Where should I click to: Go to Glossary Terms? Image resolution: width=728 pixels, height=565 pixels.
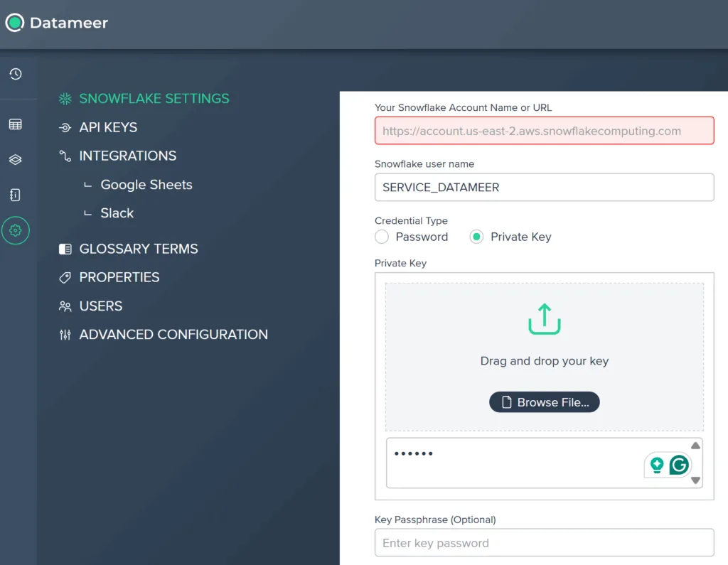(139, 249)
